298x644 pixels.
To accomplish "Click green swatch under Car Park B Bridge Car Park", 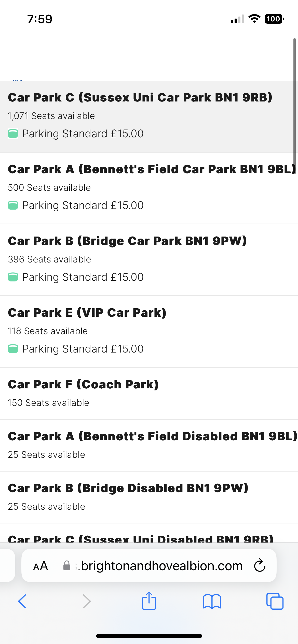I will tap(13, 277).
